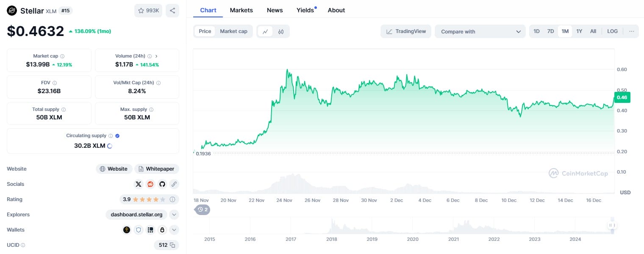
Task: Click the chart events marker showing 2
Action: (203, 209)
